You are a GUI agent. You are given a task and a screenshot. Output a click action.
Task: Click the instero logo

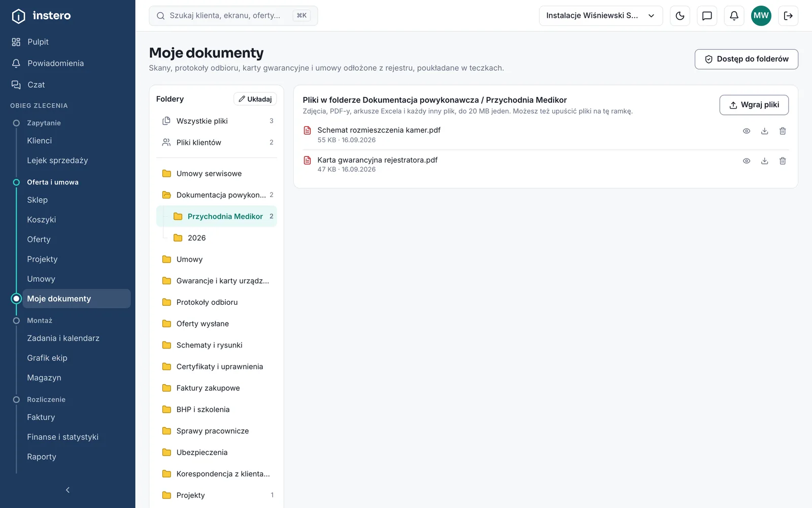pyautogui.click(x=41, y=16)
